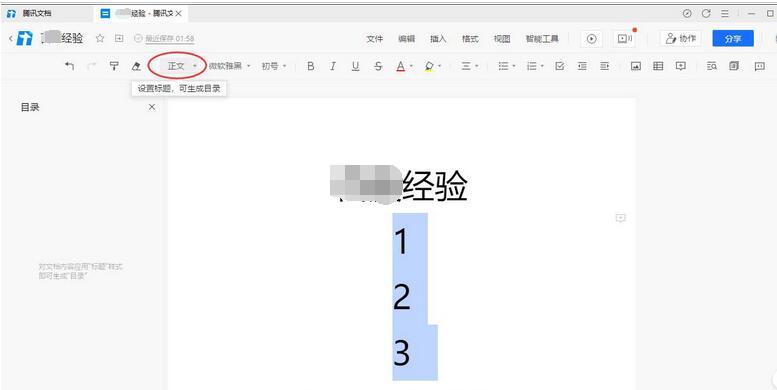Star this document as favorite
Screen dimensions: 777x390
100,38
